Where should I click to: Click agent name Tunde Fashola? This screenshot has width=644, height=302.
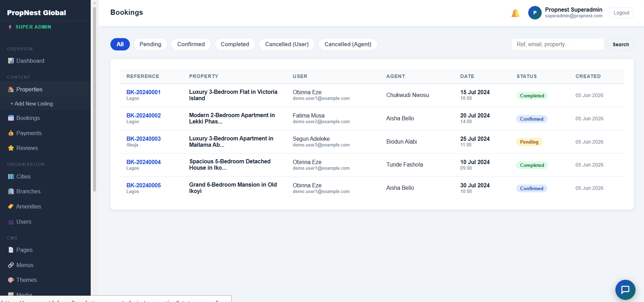click(404, 164)
